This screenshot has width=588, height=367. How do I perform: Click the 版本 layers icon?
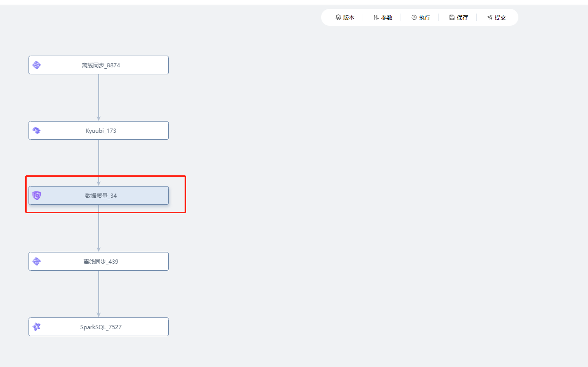click(338, 17)
